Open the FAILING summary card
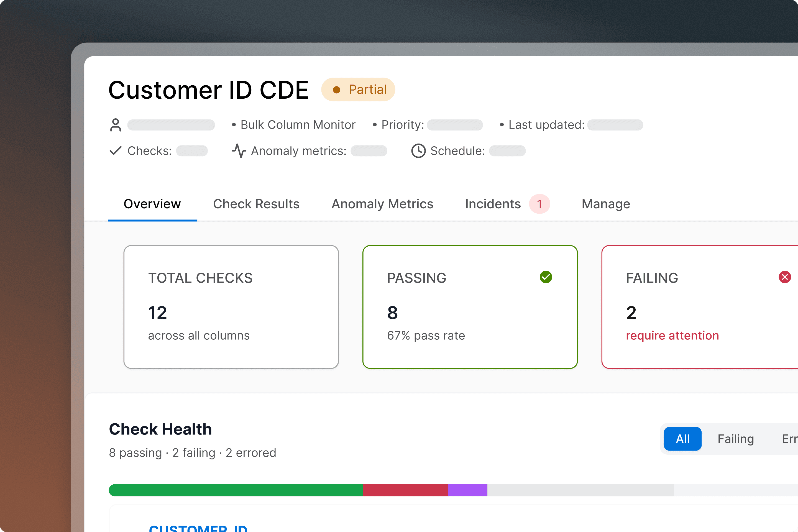798x532 pixels. [700, 307]
